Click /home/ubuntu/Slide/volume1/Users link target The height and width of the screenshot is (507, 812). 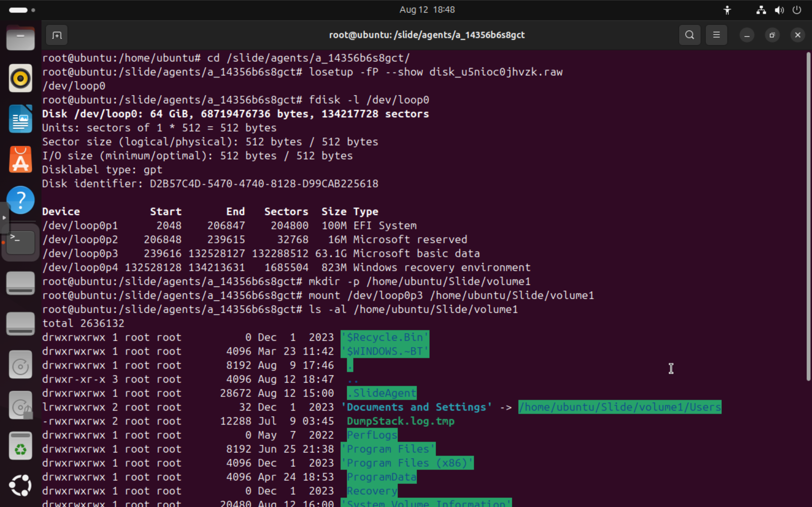[620, 407]
